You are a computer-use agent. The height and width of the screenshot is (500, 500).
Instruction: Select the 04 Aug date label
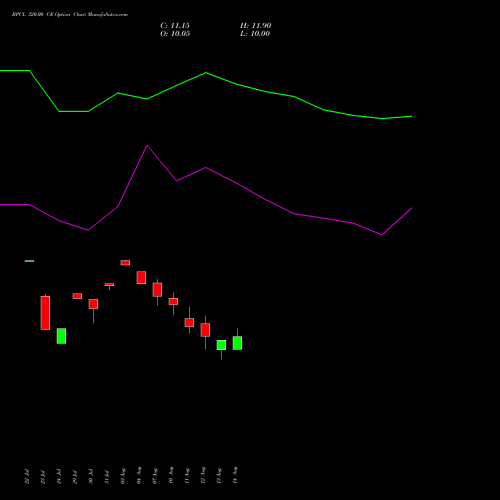coord(139,476)
